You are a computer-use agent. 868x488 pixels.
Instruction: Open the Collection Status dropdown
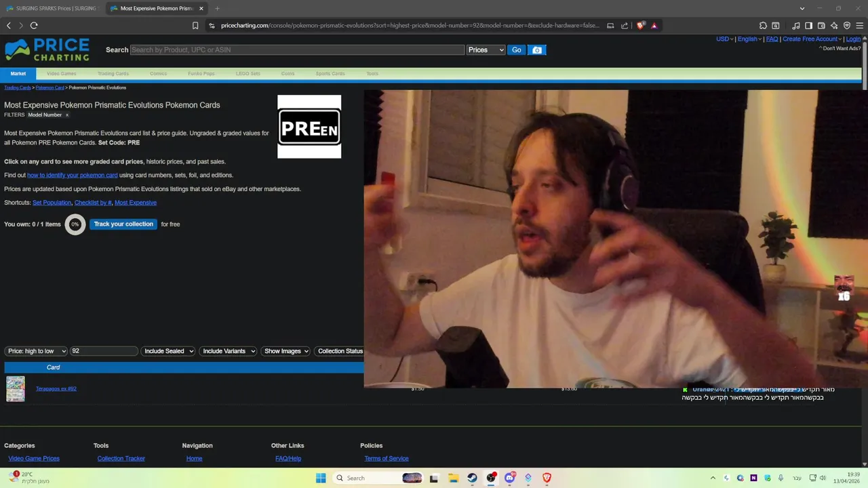click(339, 351)
